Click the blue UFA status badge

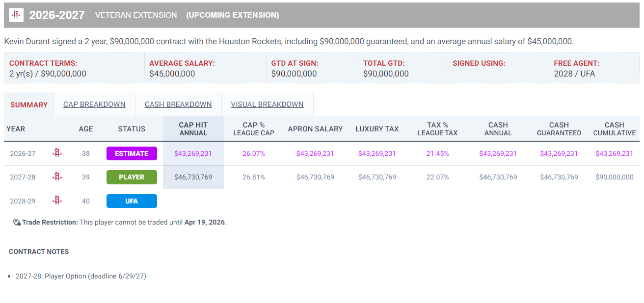coord(132,201)
